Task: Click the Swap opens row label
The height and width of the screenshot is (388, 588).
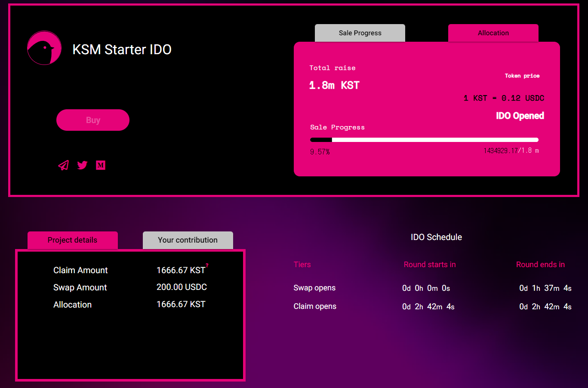Action: tap(314, 288)
